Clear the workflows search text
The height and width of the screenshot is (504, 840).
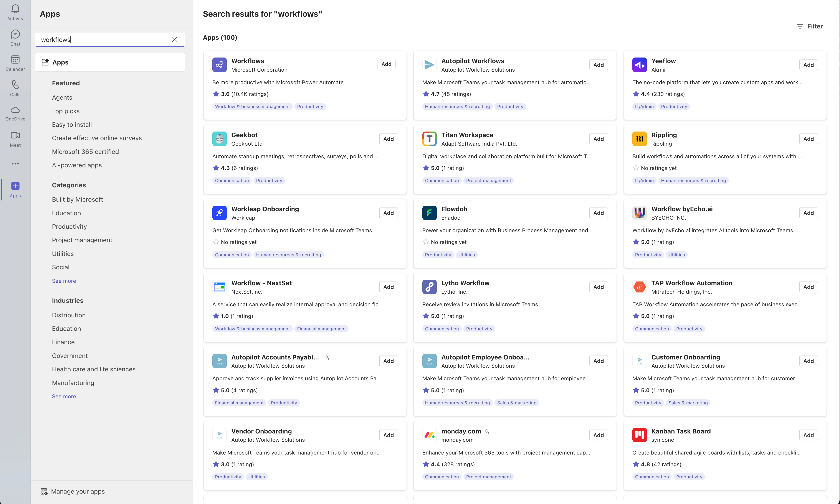tap(174, 40)
